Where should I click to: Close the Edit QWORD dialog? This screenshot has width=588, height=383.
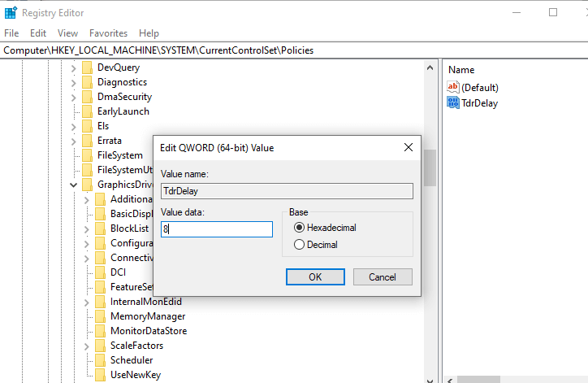(x=409, y=147)
